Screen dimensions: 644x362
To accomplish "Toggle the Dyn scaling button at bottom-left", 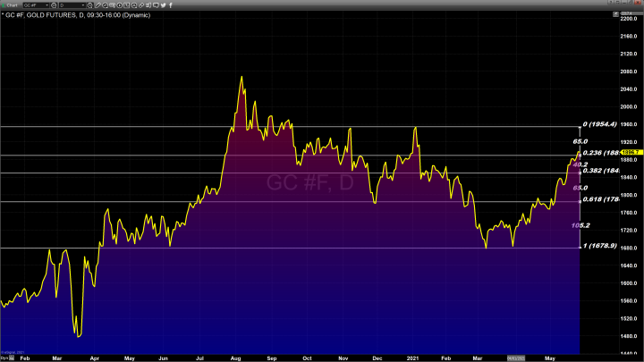I will [x=5, y=358].
